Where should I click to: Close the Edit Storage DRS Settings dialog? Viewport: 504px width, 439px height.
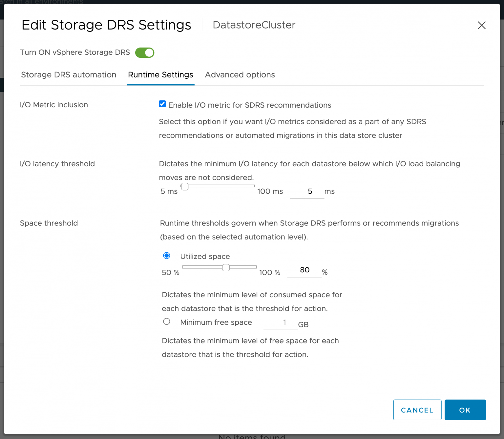tap(481, 25)
